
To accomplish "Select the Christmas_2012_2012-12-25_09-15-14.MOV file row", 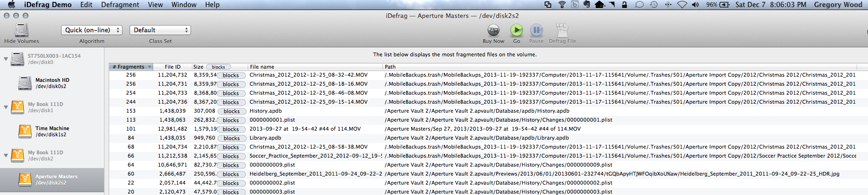I will click(482, 102).
